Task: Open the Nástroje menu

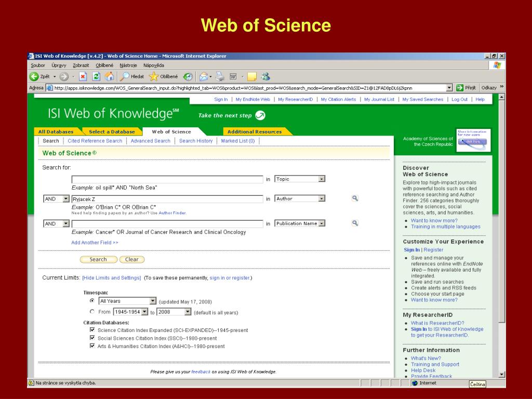Action: click(128, 65)
